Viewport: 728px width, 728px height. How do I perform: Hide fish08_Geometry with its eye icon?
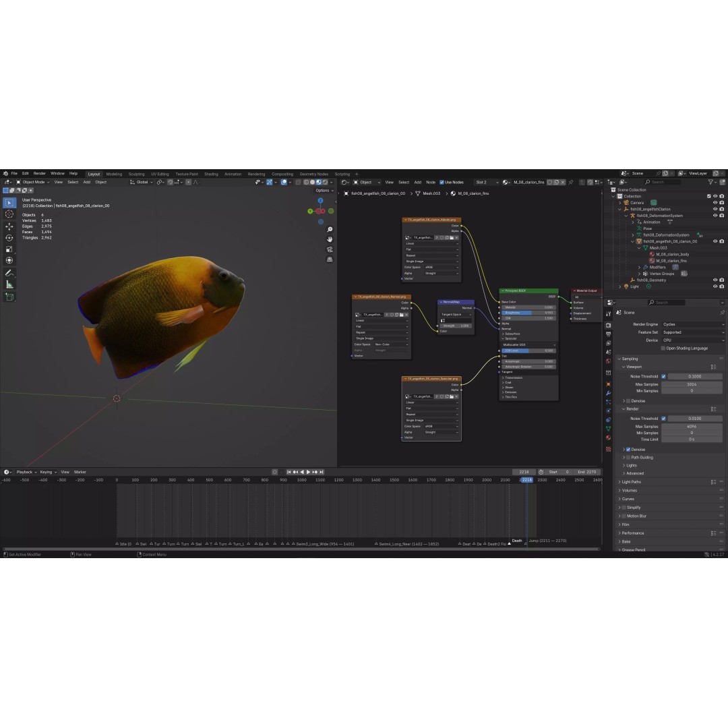point(715,280)
